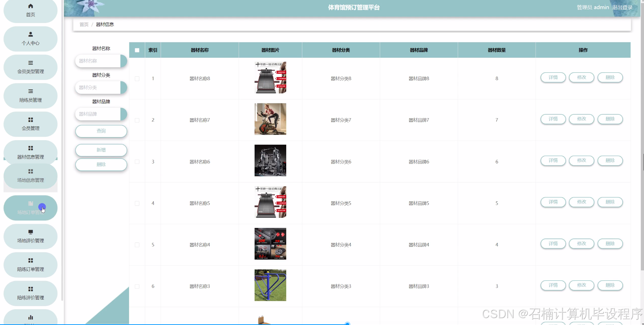644x325 pixels.
Task: Check the box for row 器材名称8
Action: (137, 79)
